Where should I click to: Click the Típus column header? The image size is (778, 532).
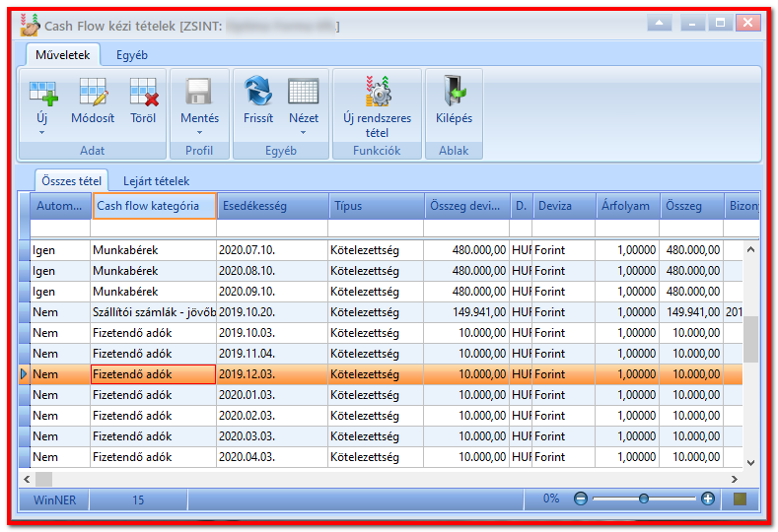click(377, 206)
